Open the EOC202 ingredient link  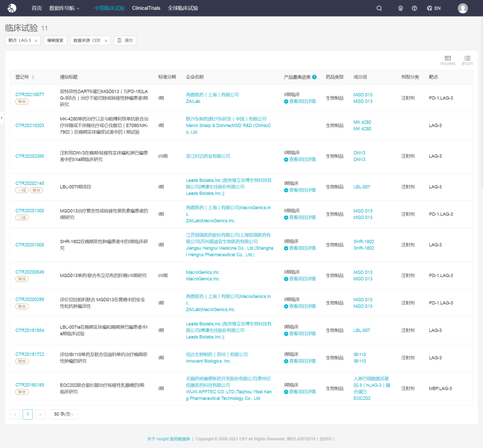[x=362, y=398]
